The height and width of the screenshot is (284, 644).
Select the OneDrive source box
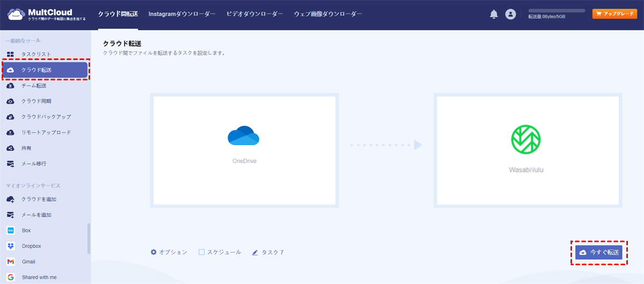pos(245,150)
